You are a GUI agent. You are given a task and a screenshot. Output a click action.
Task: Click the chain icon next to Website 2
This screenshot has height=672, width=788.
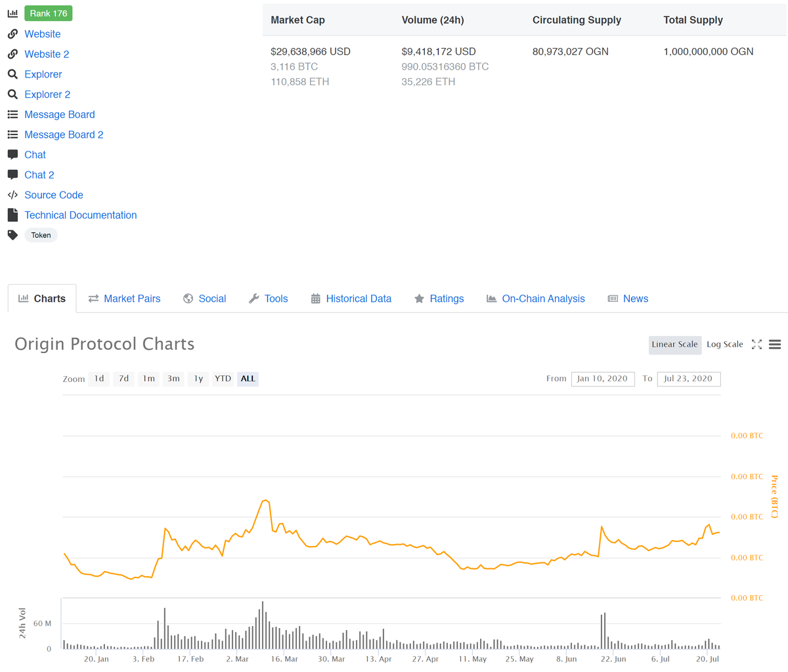point(12,54)
